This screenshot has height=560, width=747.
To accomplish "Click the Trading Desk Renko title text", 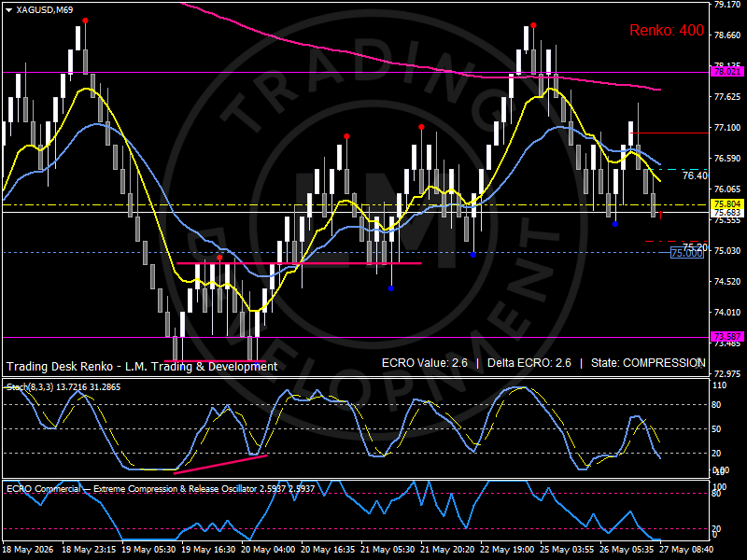I will click(142, 366).
